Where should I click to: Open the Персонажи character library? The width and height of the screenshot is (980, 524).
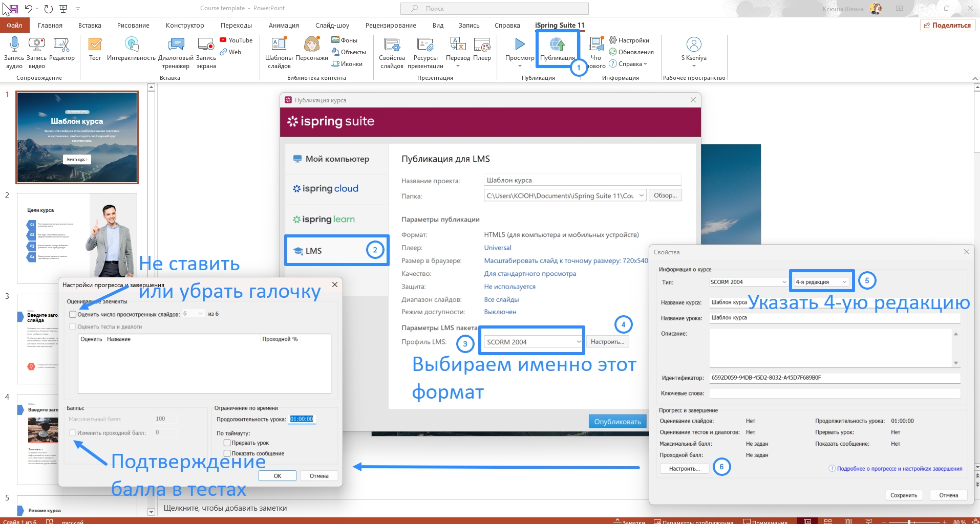click(311, 50)
